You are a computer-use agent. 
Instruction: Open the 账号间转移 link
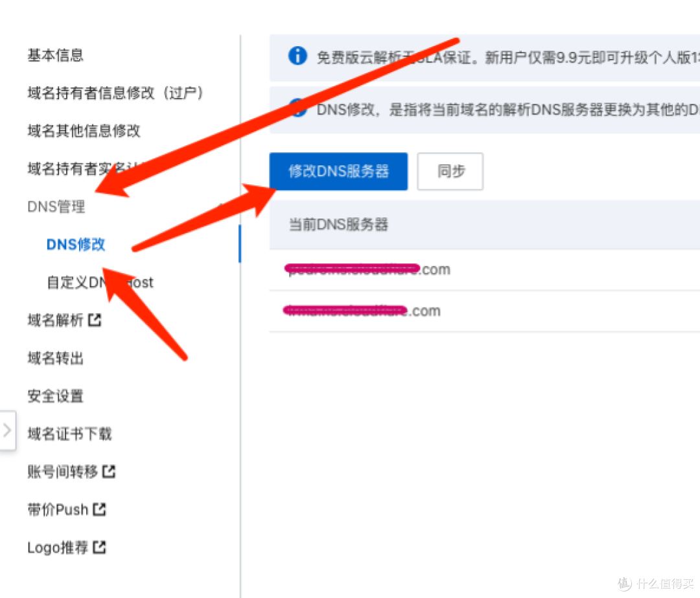(x=65, y=471)
